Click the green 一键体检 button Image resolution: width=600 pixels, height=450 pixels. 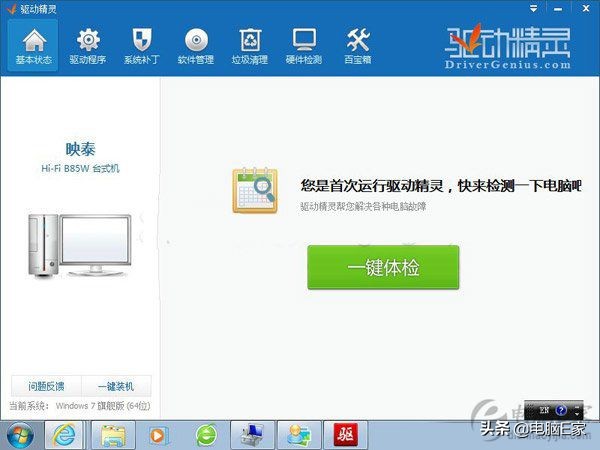click(x=383, y=267)
